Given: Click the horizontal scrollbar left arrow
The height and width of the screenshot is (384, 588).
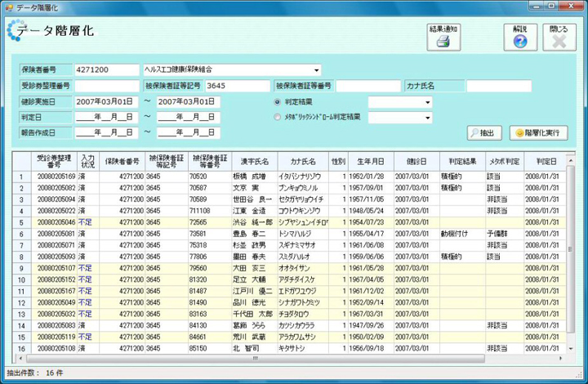Looking at the screenshot, I should (20, 359).
